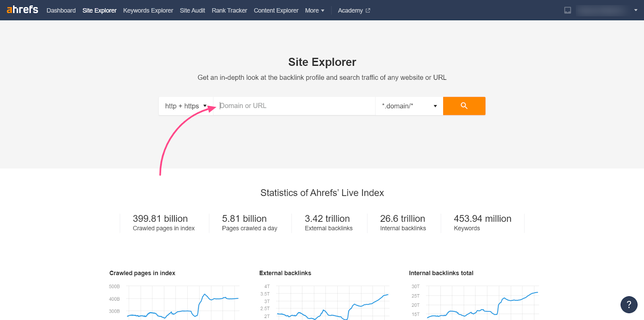The height and width of the screenshot is (320, 644).
Task: Open the Academy external link
Action: click(x=354, y=10)
